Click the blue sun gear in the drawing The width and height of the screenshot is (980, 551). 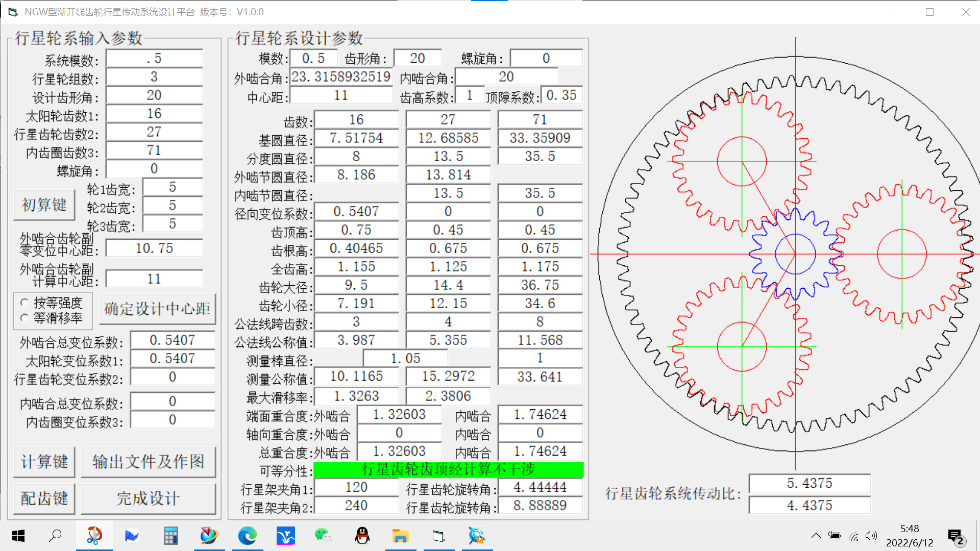coord(795,254)
